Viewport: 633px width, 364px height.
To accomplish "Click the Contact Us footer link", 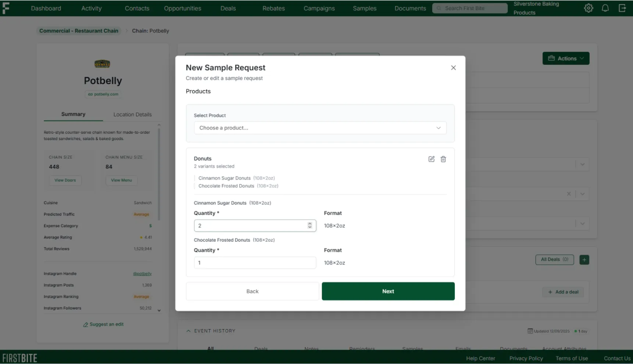I will click(617, 358).
